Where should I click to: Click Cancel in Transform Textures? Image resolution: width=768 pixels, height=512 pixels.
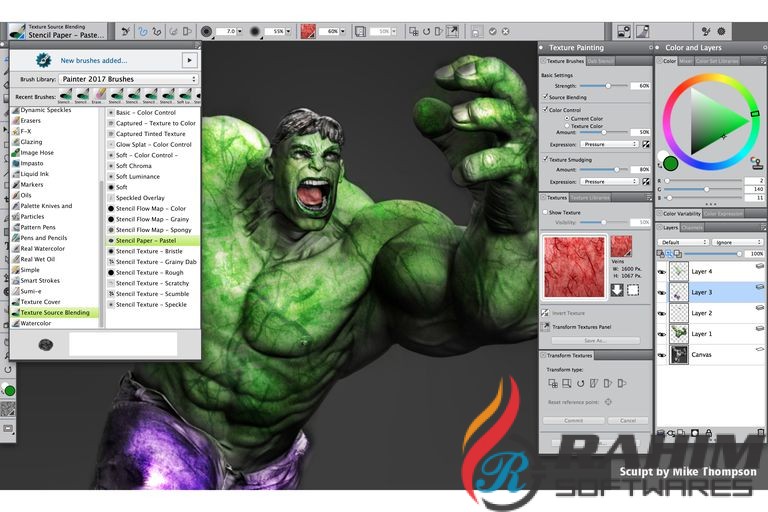tap(628, 420)
